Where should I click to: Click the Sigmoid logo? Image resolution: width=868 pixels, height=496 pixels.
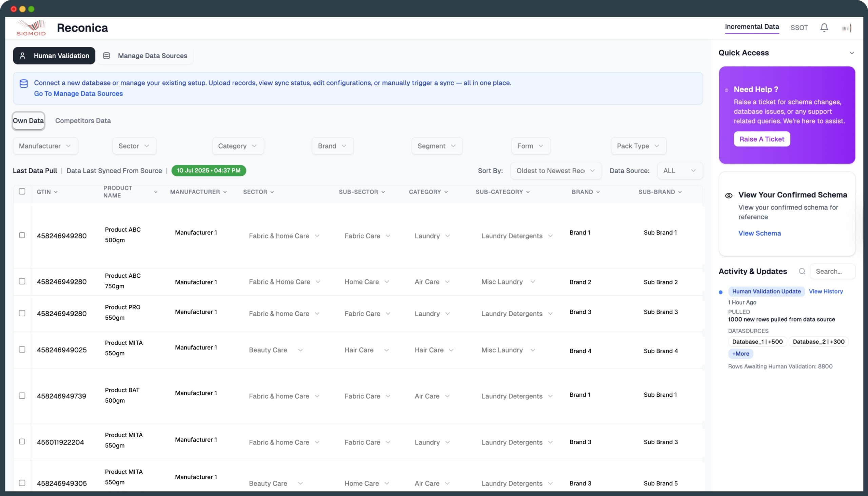pos(31,27)
